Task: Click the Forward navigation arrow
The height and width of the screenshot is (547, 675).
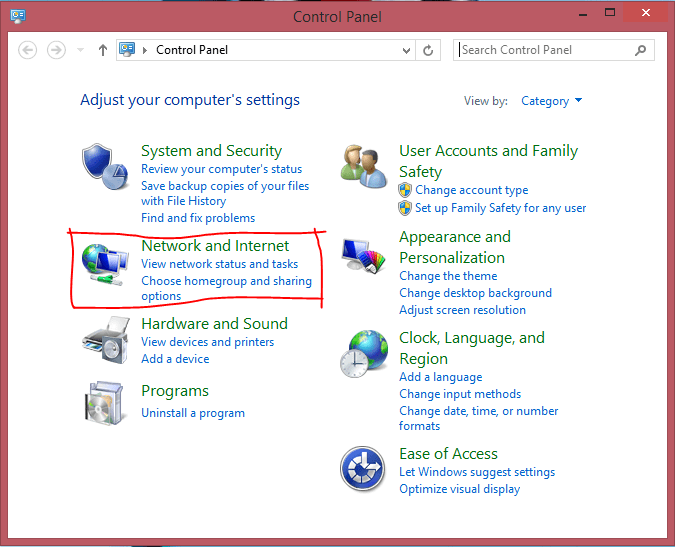Action: click(x=56, y=50)
